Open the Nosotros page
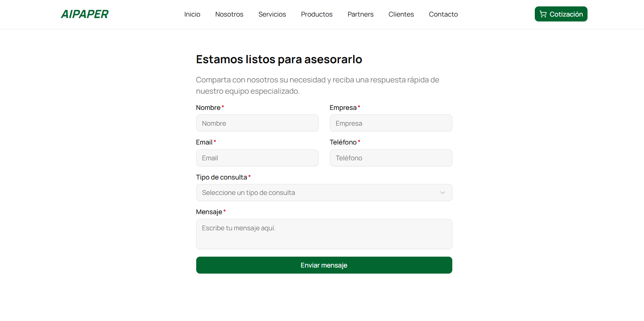The width and height of the screenshot is (644, 321). point(229,14)
